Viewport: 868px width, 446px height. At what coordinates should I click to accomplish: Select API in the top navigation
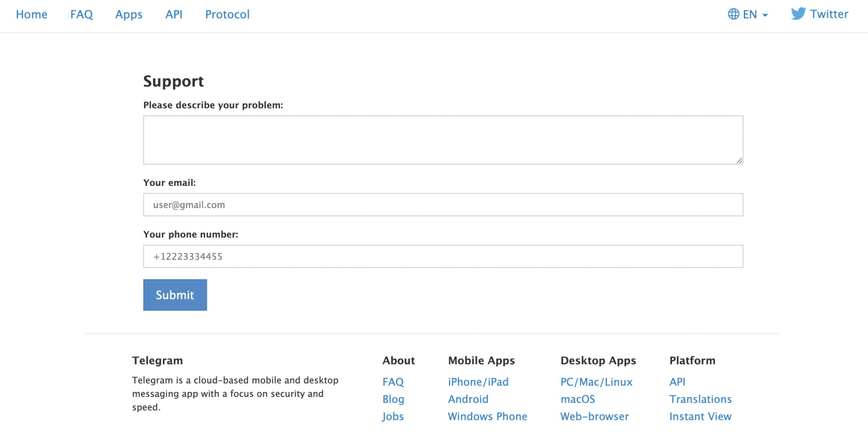tap(174, 14)
